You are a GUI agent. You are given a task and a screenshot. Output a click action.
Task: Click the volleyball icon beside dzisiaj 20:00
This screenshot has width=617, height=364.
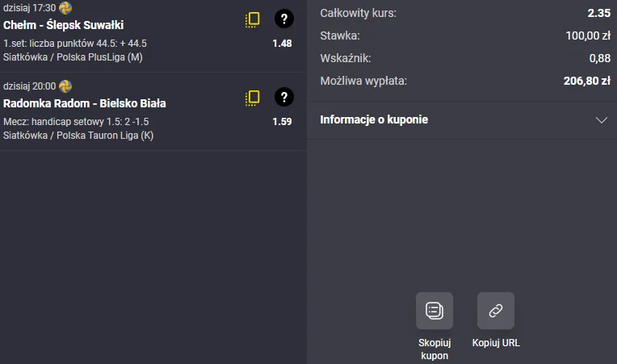pos(65,86)
